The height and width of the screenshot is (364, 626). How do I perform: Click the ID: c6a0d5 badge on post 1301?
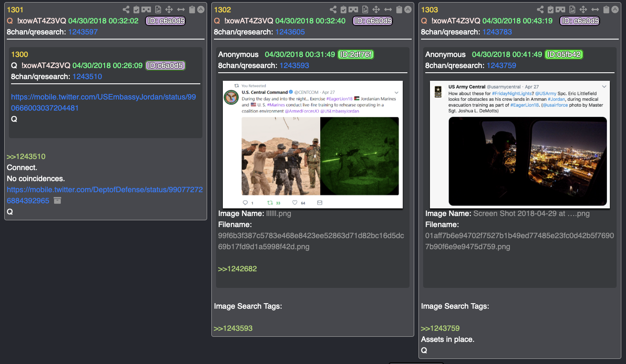pyautogui.click(x=165, y=21)
